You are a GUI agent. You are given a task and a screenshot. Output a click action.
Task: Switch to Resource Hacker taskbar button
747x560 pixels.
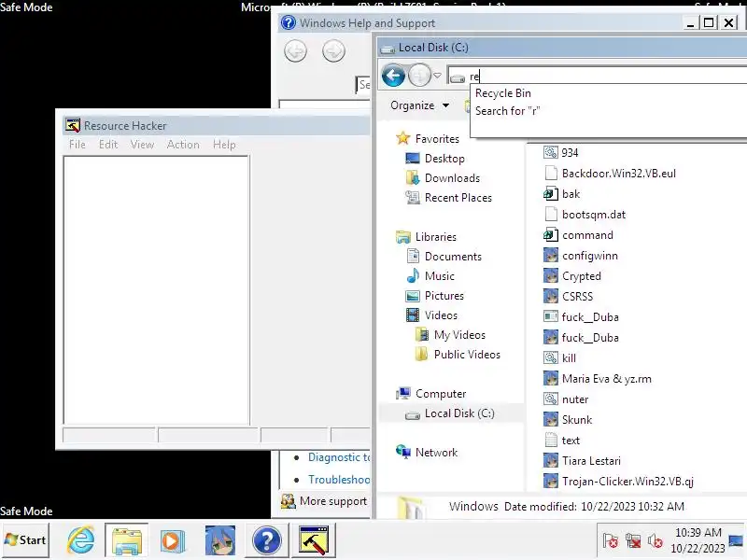tap(314, 540)
